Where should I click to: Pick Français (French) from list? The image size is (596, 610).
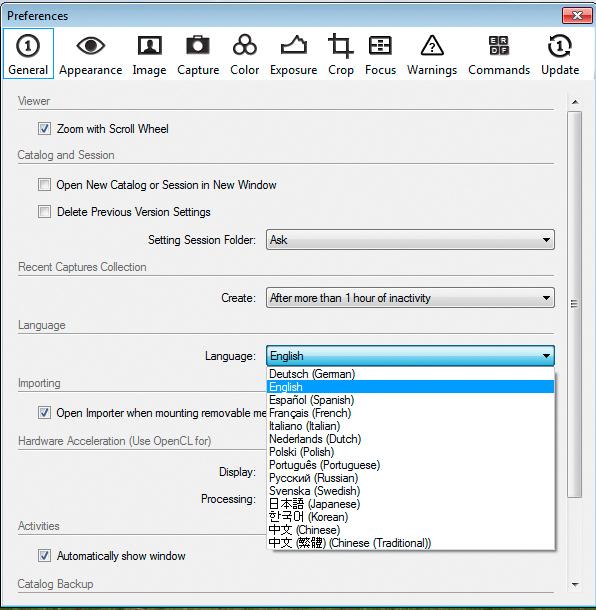point(410,413)
